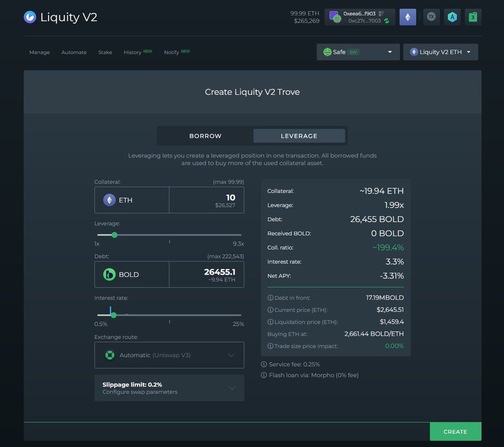The width and height of the screenshot is (504, 447).
Task: Click the Liquity V2 title link
Action: coord(69,17)
